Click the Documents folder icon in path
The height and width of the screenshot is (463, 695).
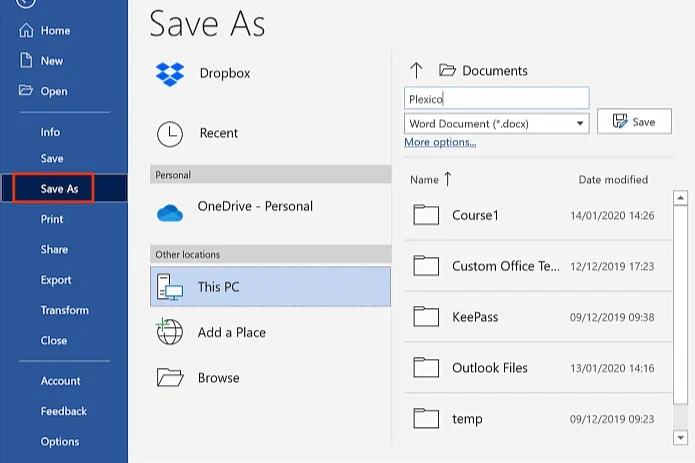coord(447,70)
